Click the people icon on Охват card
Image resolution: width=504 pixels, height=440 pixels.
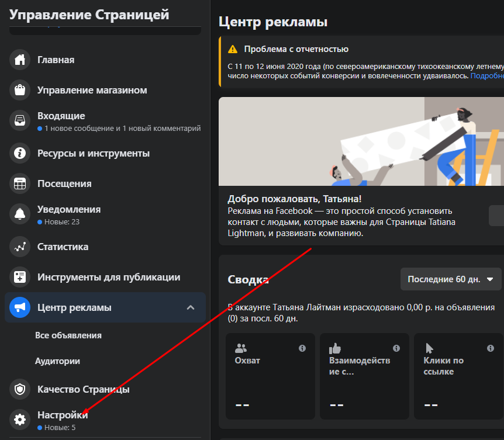tap(241, 348)
